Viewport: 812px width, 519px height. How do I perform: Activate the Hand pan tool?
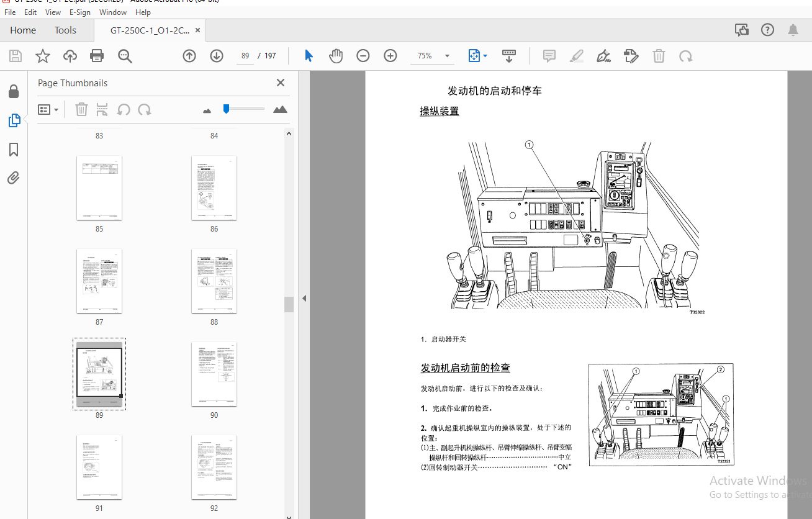pyautogui.click(x=336, y=56)
